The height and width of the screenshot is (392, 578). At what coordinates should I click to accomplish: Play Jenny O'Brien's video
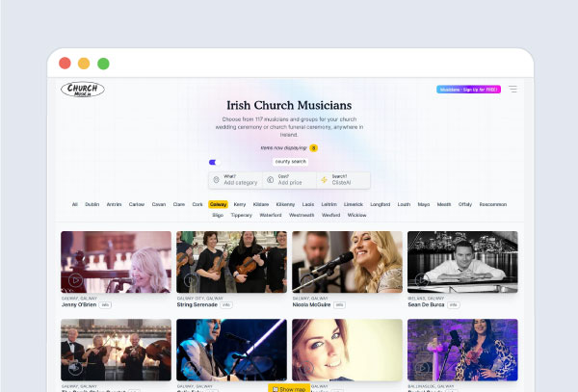[x=75, y=280]
